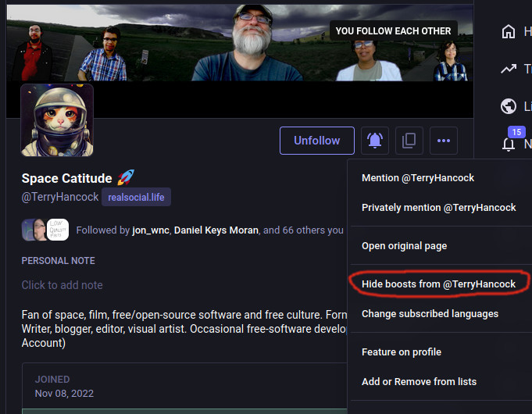Toggle Feature on profile in the menu
532x414 pixels.
pyautogui.click(x=401, y=352)
